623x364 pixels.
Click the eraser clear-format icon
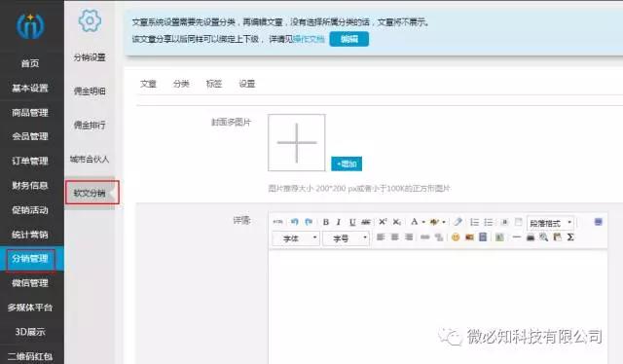(x=458, y=222)
